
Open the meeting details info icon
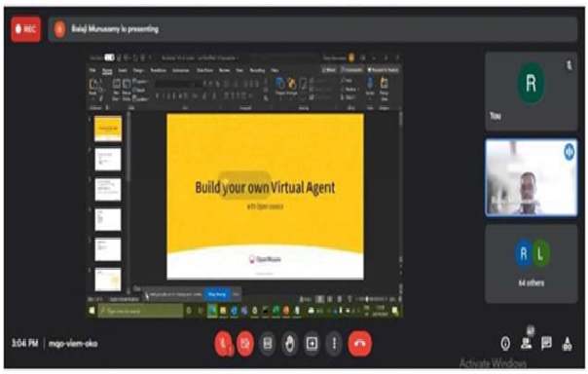505,343
